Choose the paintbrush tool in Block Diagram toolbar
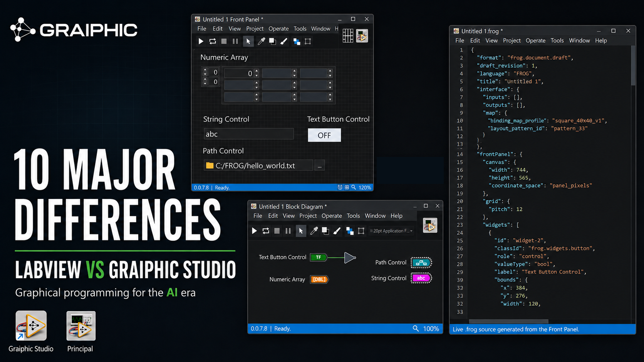This screenshot has height=362, width=644. coord(337,231)
